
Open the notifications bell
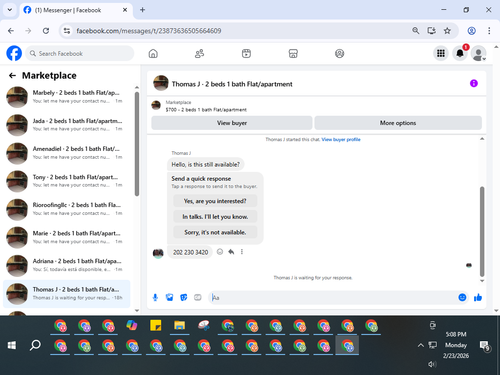point(460,53)
